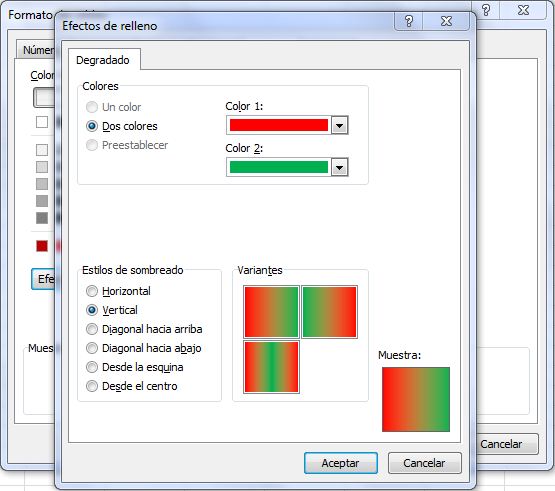Viewport: 555px width, 491px height.
Task: Pick the dark red swatch in Formato dialog
Action: point(42,246)
